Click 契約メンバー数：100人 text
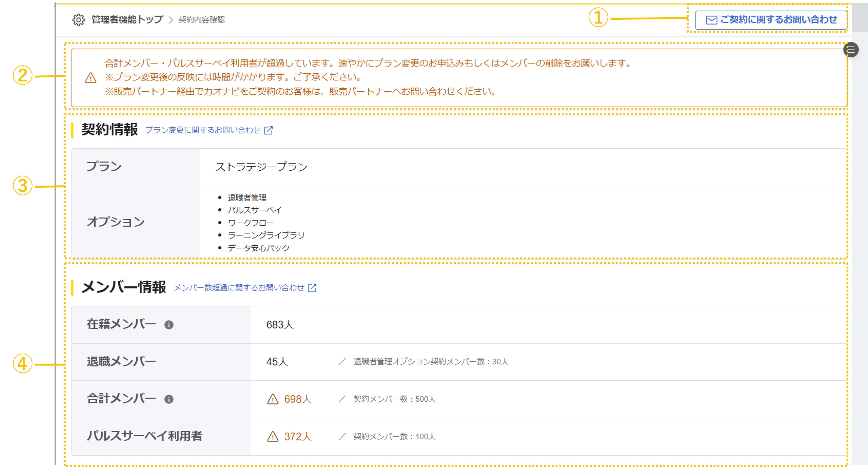868x467 pixels. pyautogui.click(x=394, y=436)
